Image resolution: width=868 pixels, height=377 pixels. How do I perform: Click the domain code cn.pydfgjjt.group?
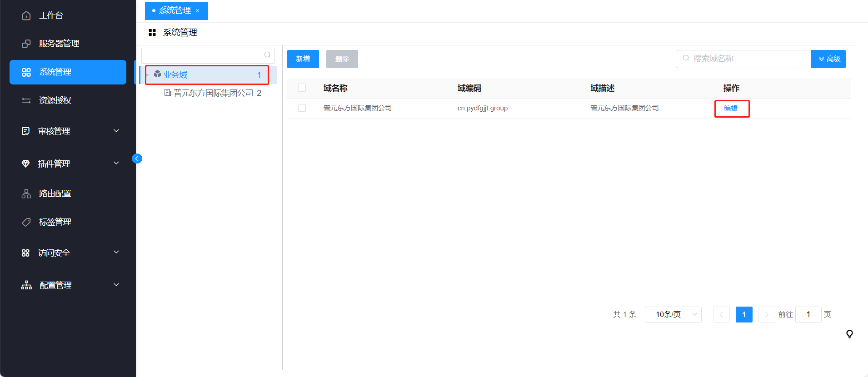pyautogui.click(x=483, y=108)
